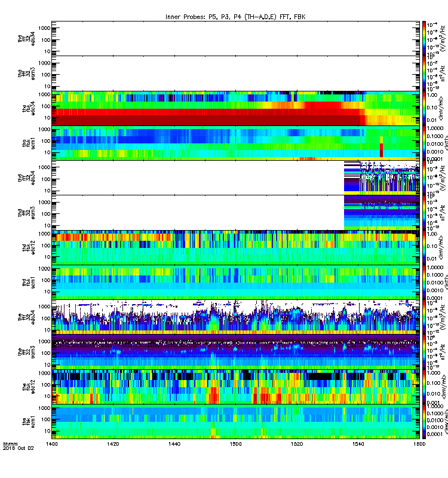Click the color bar beside the tha fbk scm1 panel

pos(424,143)
